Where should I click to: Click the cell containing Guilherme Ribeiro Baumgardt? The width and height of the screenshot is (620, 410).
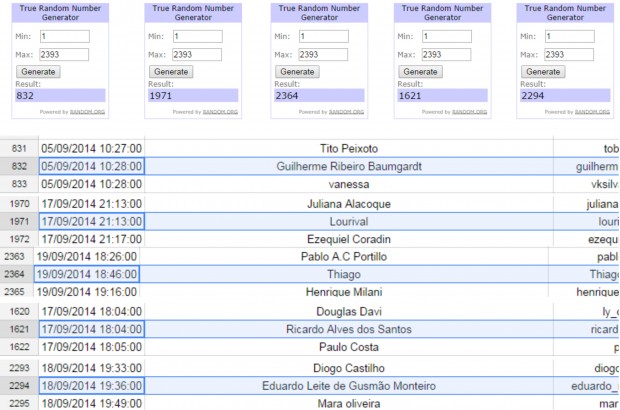(349, 166)
